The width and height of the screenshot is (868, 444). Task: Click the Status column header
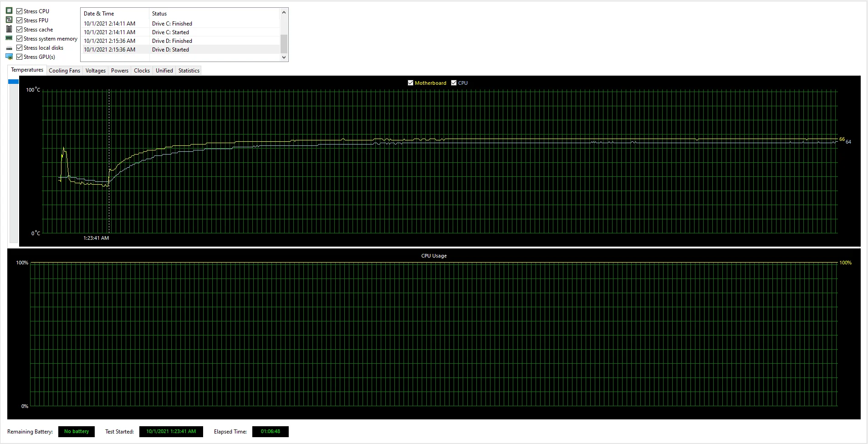coord(214,14)
